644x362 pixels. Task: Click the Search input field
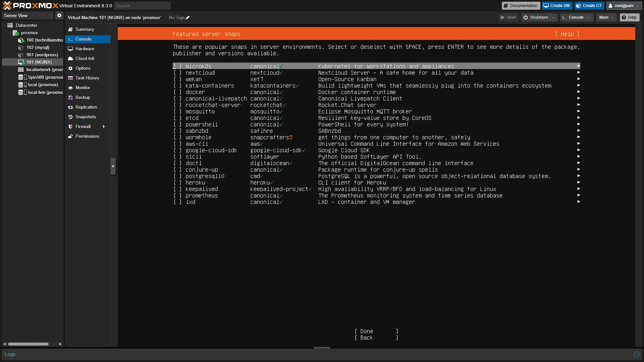pos(142,6)
